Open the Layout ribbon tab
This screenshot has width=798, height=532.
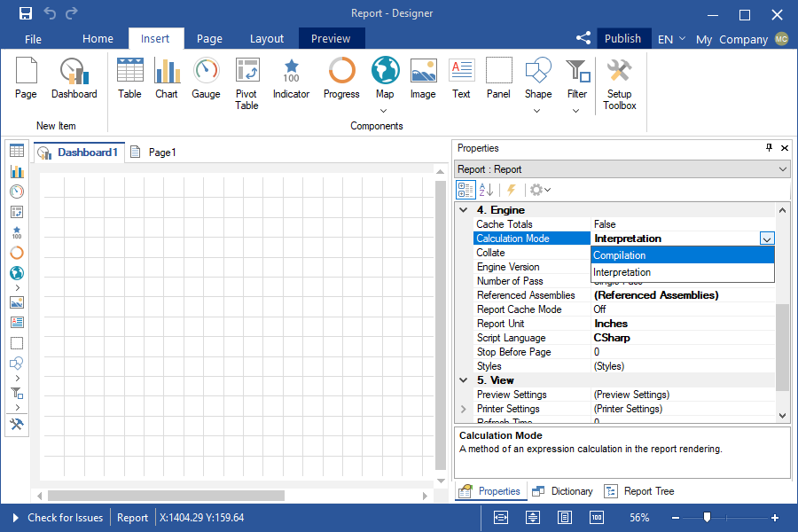[x=266, y=39]
